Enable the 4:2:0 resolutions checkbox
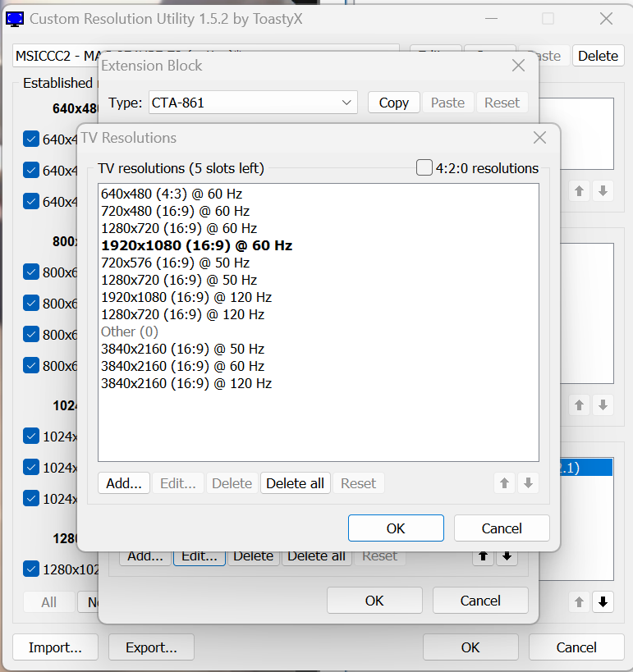Image resolution: width=633 pixels, height=672 pixels. click(x=424, y=168)
